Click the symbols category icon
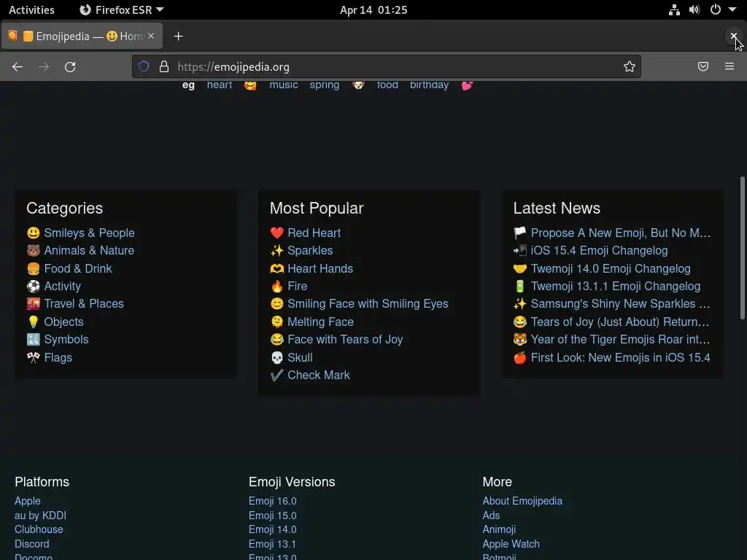 34,340
